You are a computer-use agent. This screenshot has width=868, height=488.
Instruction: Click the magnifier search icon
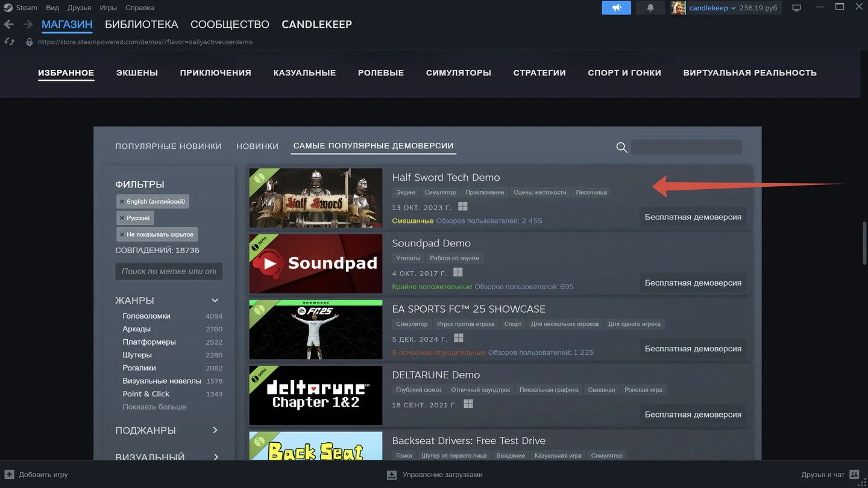[621, 148]
